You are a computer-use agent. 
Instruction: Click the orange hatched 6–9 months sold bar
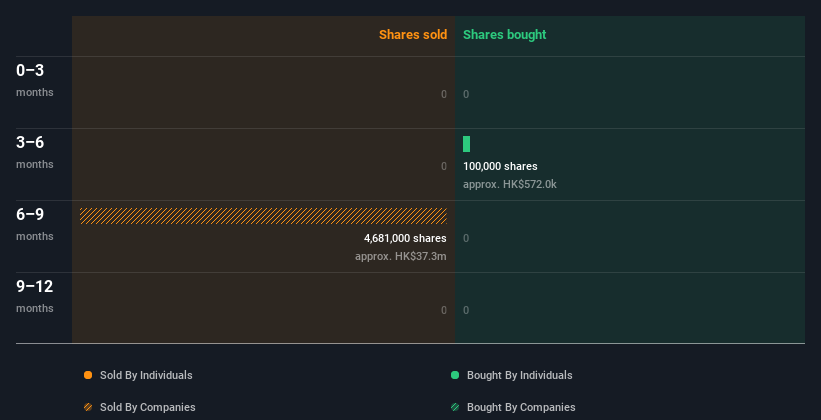point(263,216)
